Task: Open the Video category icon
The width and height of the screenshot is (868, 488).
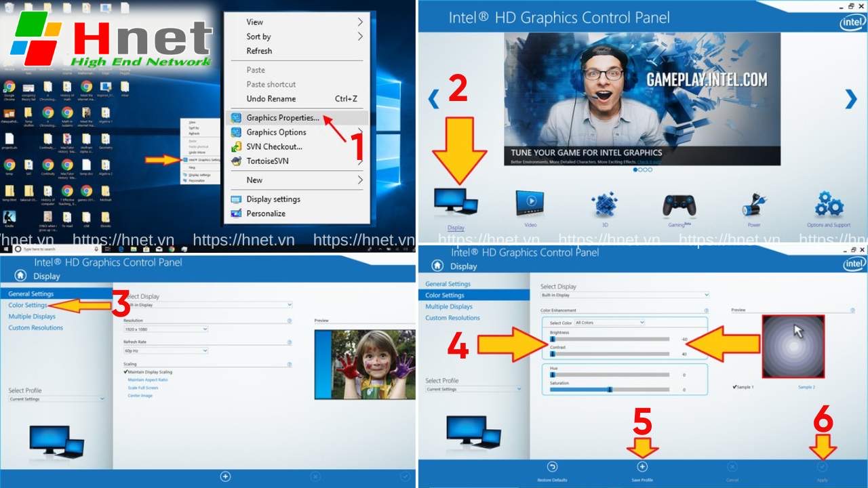Action: [530, 203]
